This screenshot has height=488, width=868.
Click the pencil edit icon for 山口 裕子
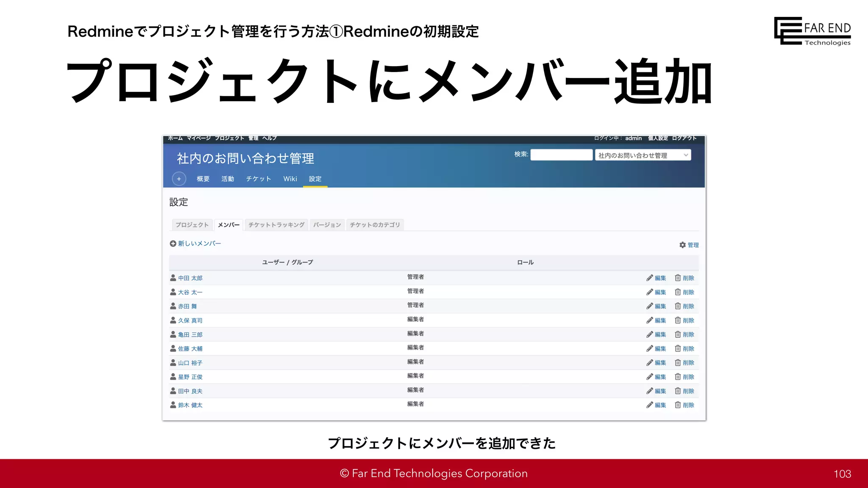(649, 363)
